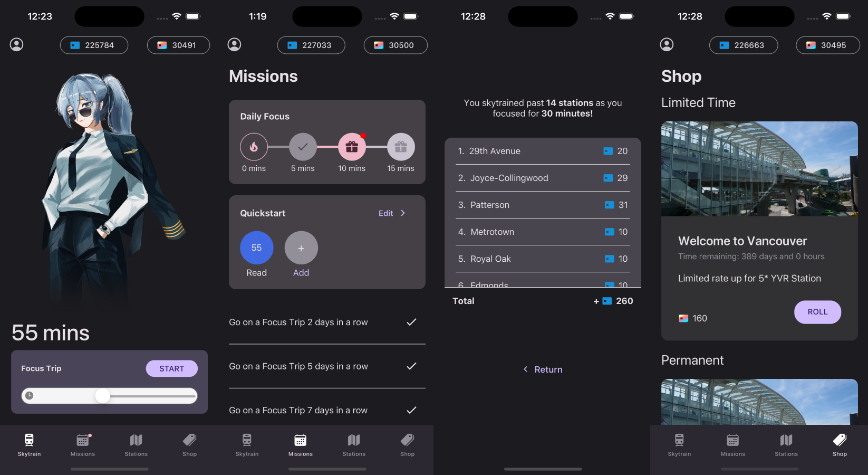
Task: Tap the flame icon at 0 mins
Action: pos(254,147)
